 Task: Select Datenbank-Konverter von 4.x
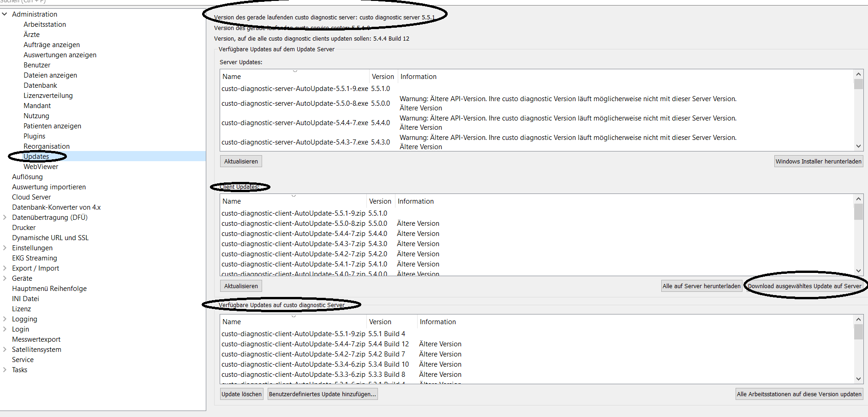tap(56, 207)
